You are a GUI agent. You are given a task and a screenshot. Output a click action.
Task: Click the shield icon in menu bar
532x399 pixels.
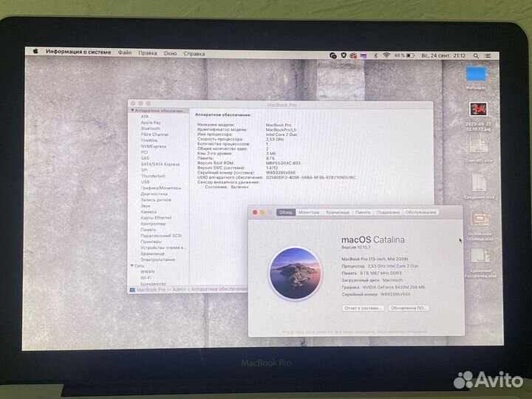344,55
